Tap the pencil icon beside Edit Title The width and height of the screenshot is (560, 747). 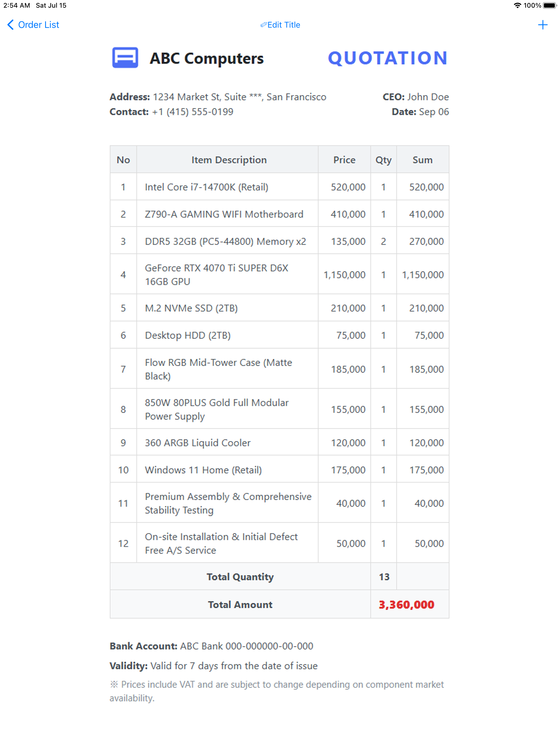coord(263,25)
